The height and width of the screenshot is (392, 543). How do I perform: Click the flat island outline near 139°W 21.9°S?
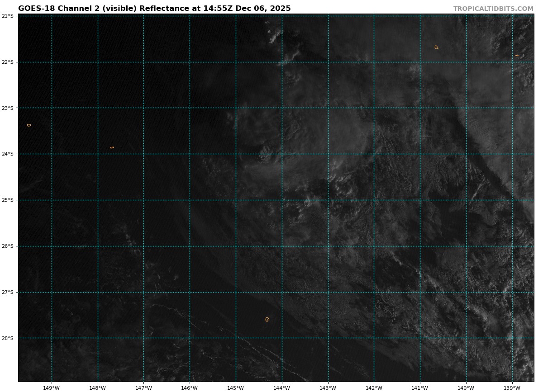(517, 56)
